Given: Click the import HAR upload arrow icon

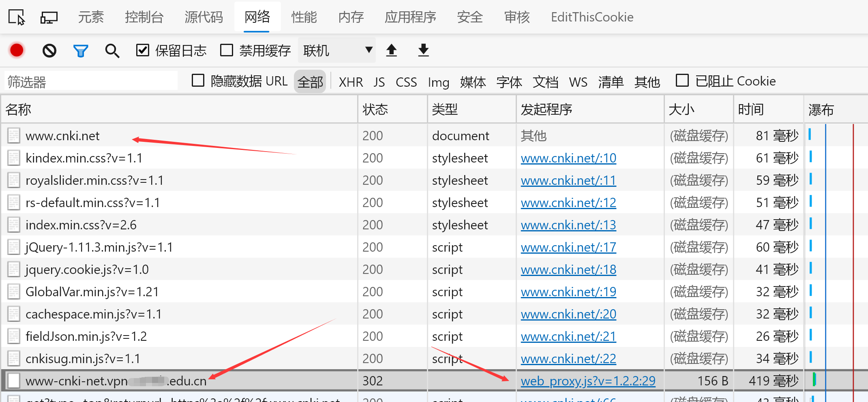Looking at the screenshot, I should tap(391, 50).
